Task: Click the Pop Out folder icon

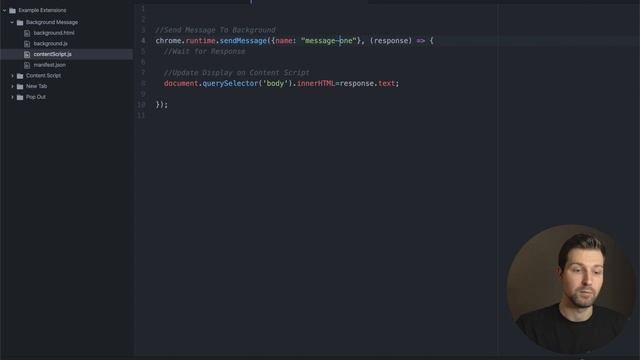Action: click(20, 97)
